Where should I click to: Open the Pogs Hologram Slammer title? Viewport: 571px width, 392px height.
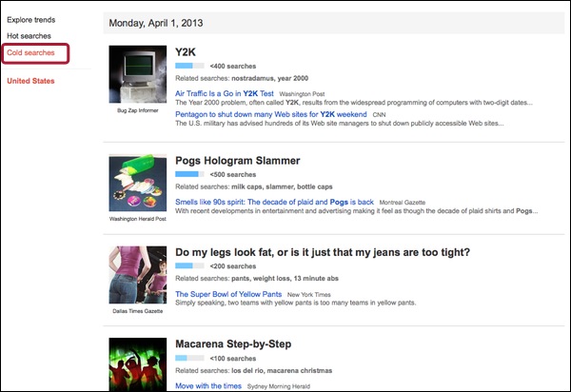[238, 161]
